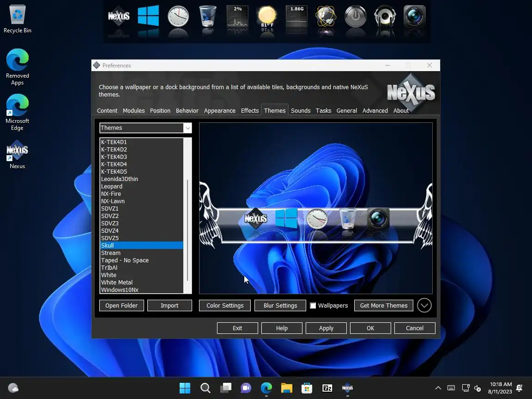Image resolution: width=532 pixels, height=399 pixels.
Task: Click the Exit button
Action: coord(237,328)
